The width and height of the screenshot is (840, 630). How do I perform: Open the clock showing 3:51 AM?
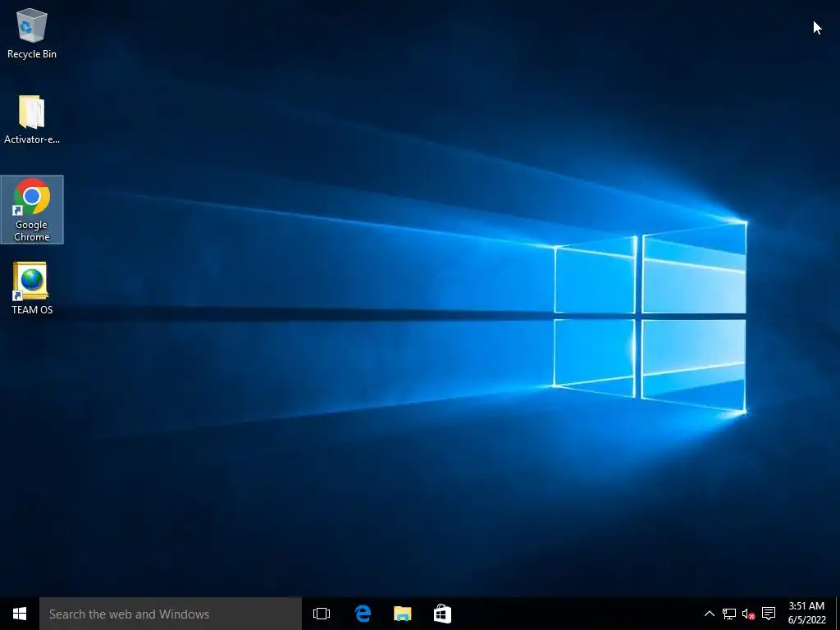click(806, 614)
